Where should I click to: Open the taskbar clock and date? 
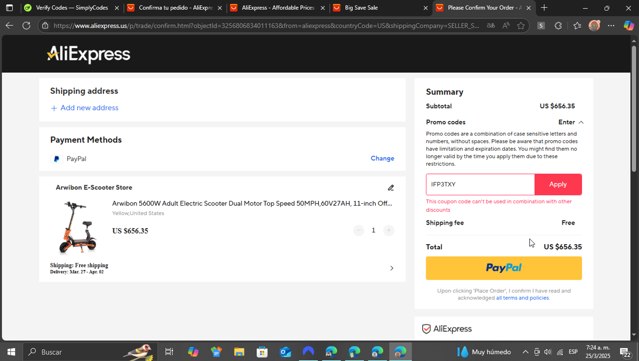(x=598, y=352)
